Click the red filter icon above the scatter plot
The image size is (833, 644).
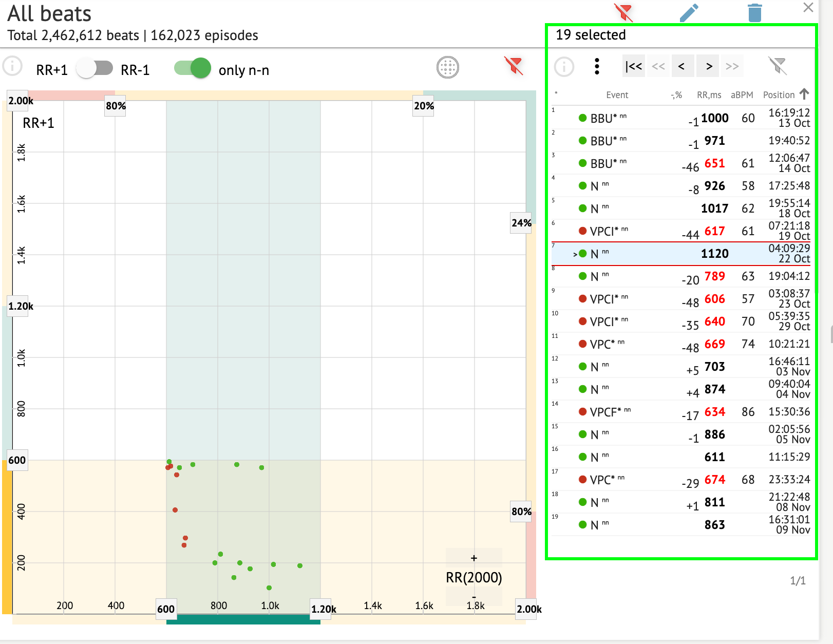tap(513, 66)
